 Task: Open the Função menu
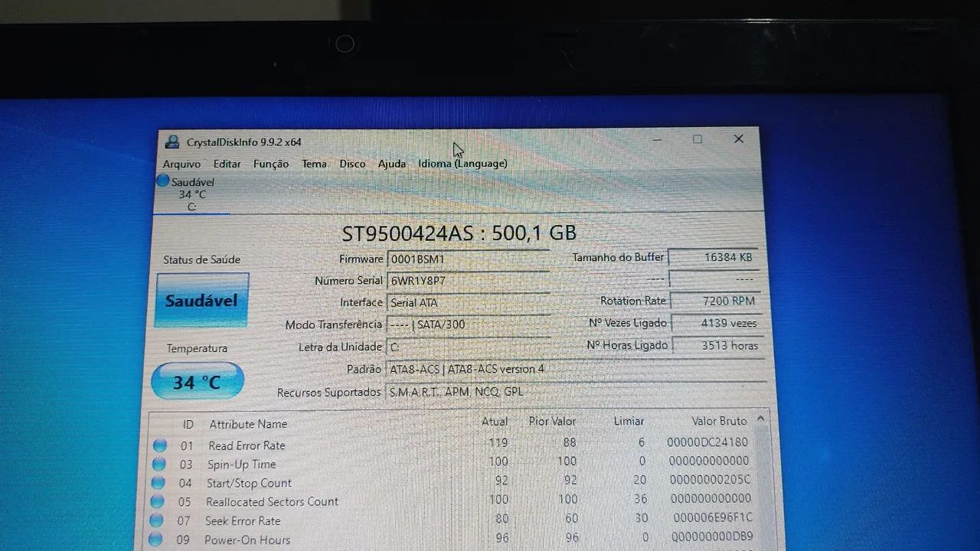[271, 164]
